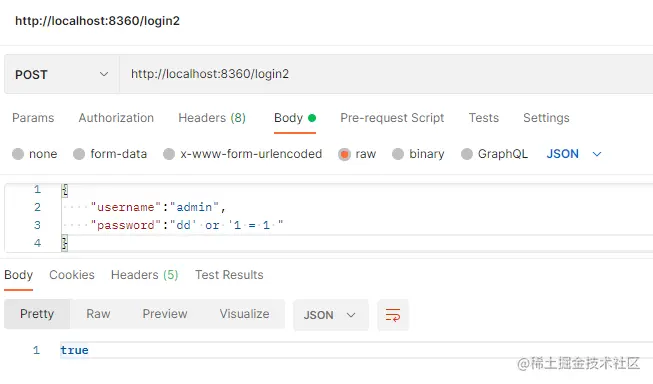
Task: Click the "username":"admin" line in editor
Action: click(x=158, y=207)
